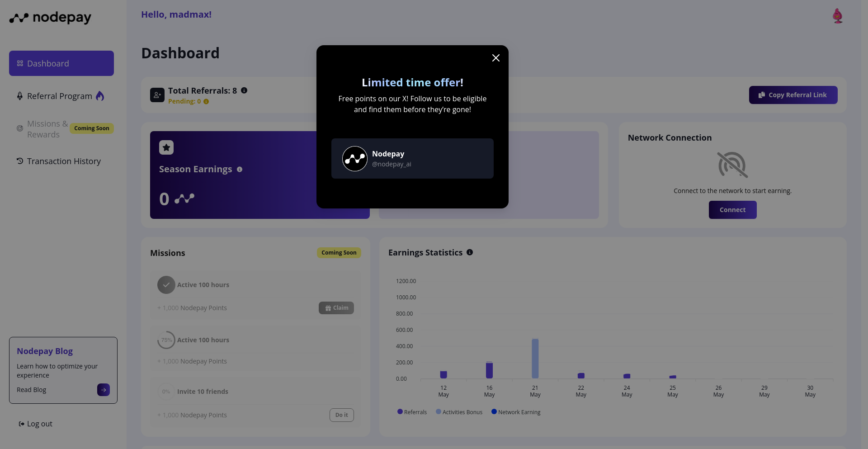
Task: Click the Read Blog link
Action: click(32, 390)
